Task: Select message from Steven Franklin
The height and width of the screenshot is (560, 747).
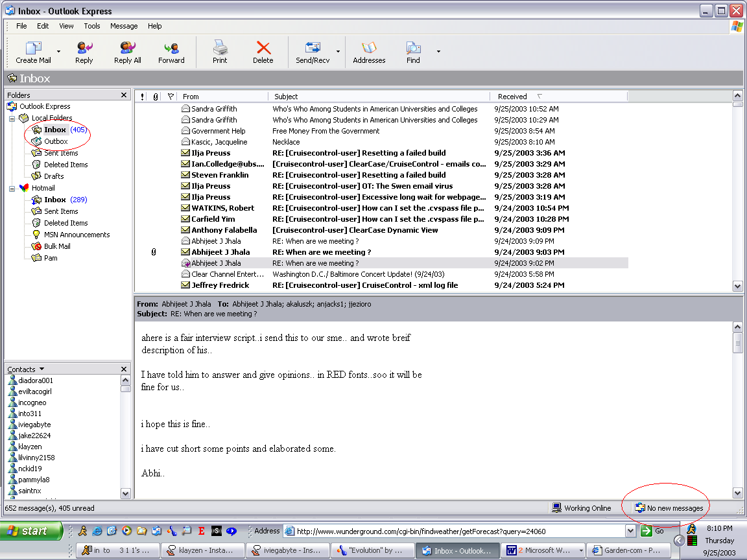Action: point(381,175)
